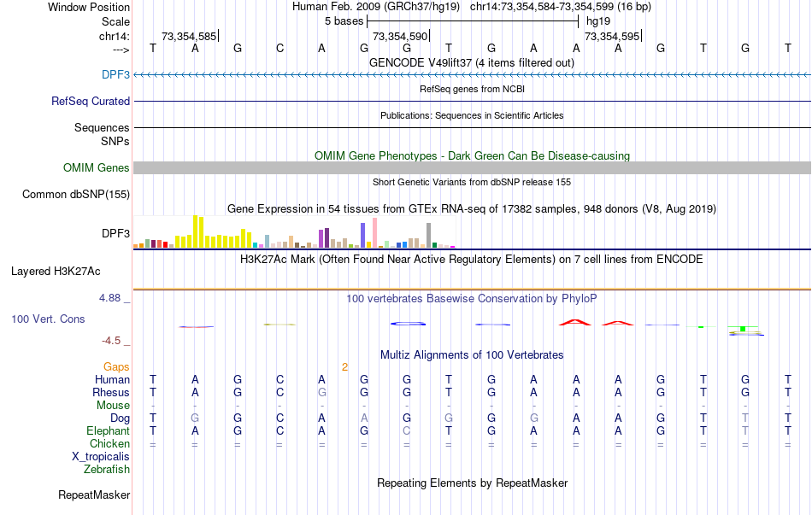The width and height of the screenshot is (812, 515).
Task: Open the RefSeq Curated track settings
Action: point(91,101)
